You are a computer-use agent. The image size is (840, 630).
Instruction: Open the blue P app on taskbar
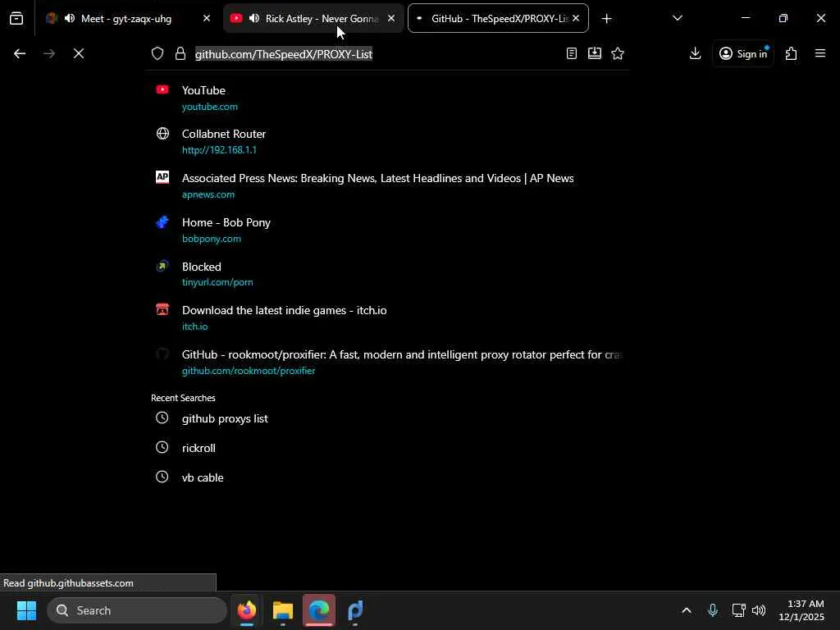tap(355, 610)
